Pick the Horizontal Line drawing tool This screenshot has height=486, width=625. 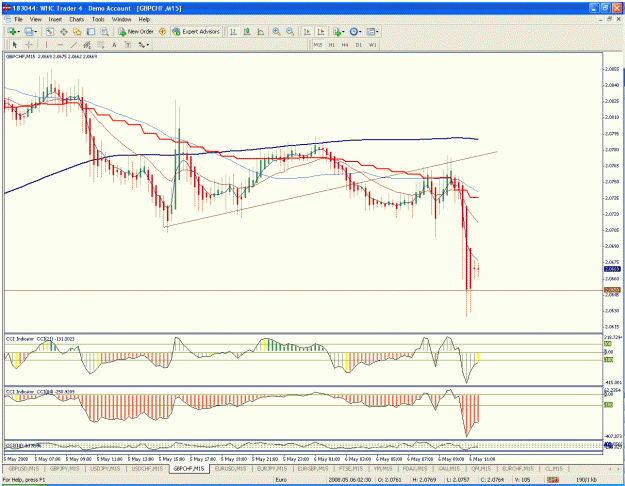(60, 45)
